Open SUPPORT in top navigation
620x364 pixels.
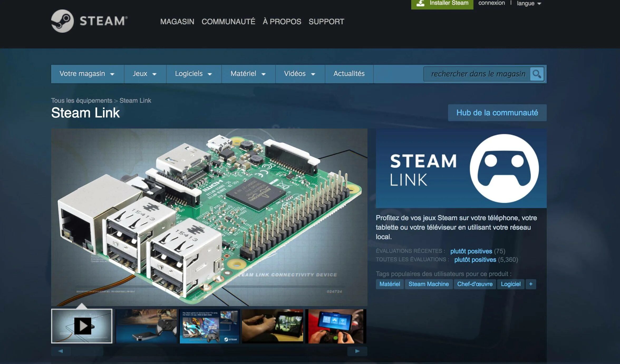coord(326,22)
